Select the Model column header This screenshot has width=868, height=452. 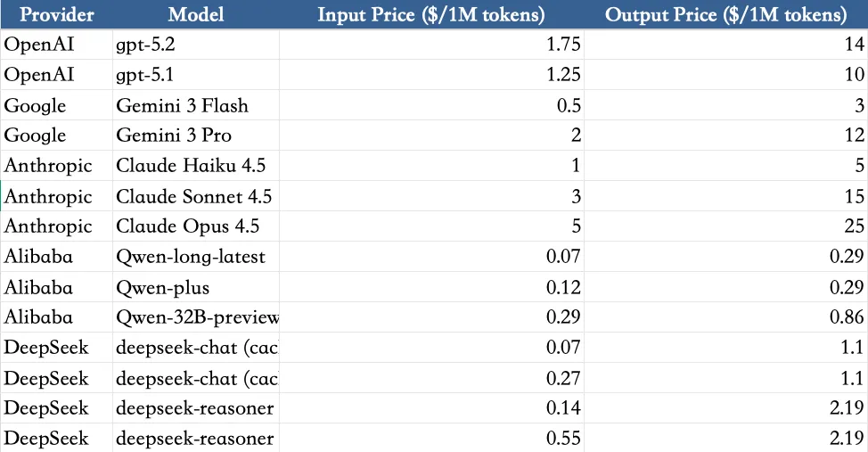pos(196,15)
